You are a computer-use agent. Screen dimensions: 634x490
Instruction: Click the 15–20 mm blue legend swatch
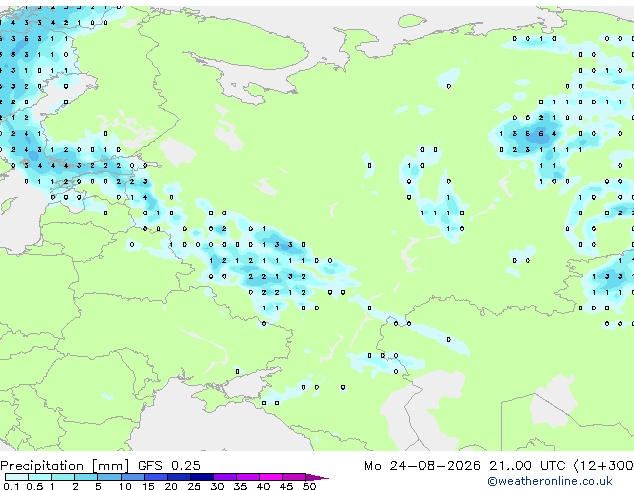coord(156,477)
